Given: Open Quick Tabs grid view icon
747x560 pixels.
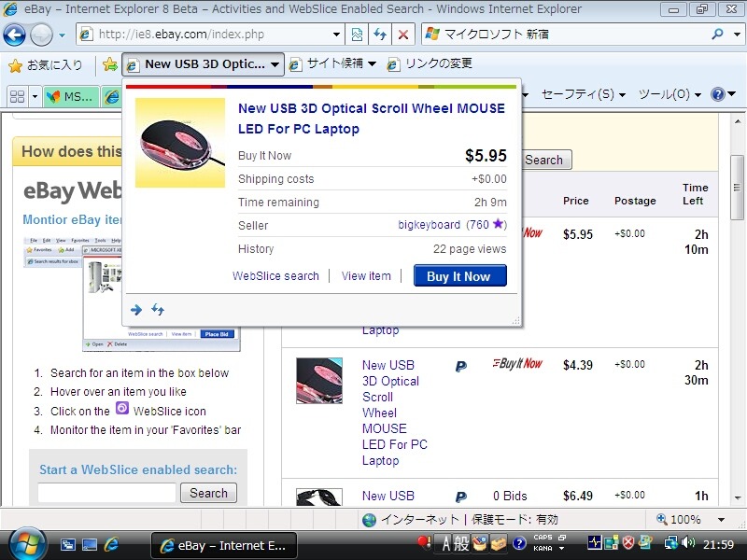Looking at the screenshot, I should click(x=17, y=96).
